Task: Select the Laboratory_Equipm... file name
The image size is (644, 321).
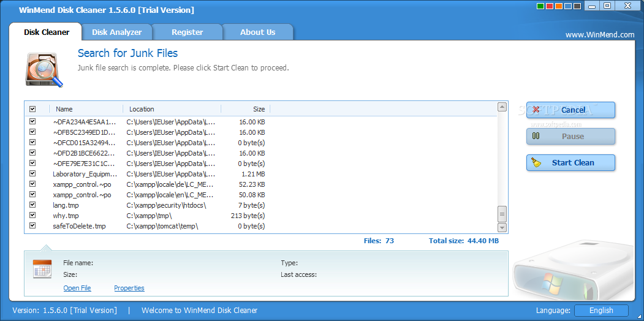Action: click(x=85, y=174)
